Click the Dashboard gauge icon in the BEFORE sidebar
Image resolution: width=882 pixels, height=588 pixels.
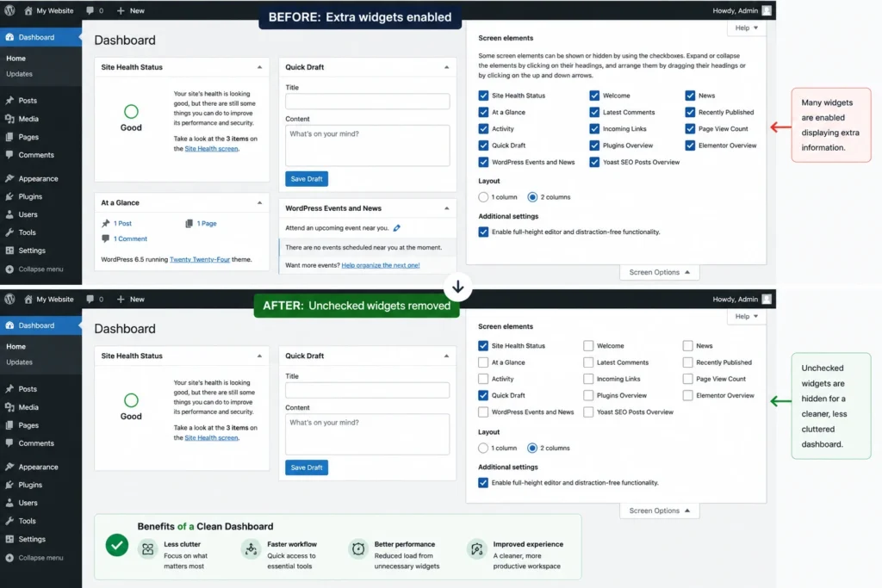coord(9,37)
